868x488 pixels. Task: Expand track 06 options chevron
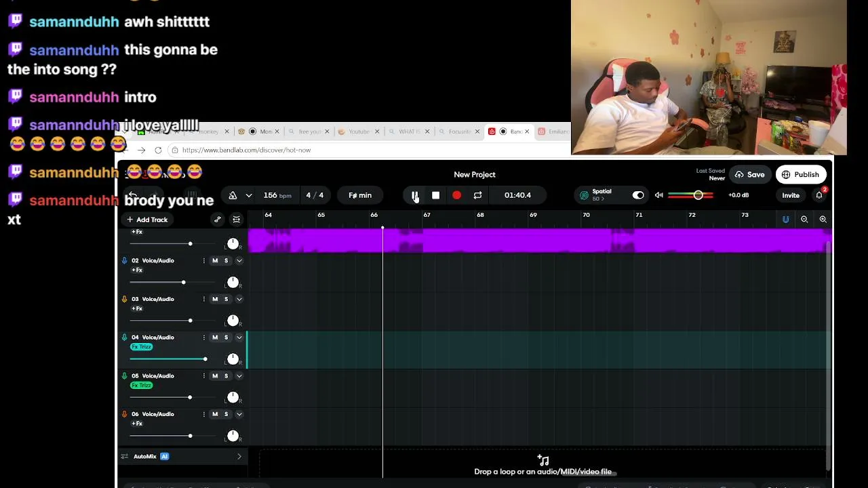point(239,414)
